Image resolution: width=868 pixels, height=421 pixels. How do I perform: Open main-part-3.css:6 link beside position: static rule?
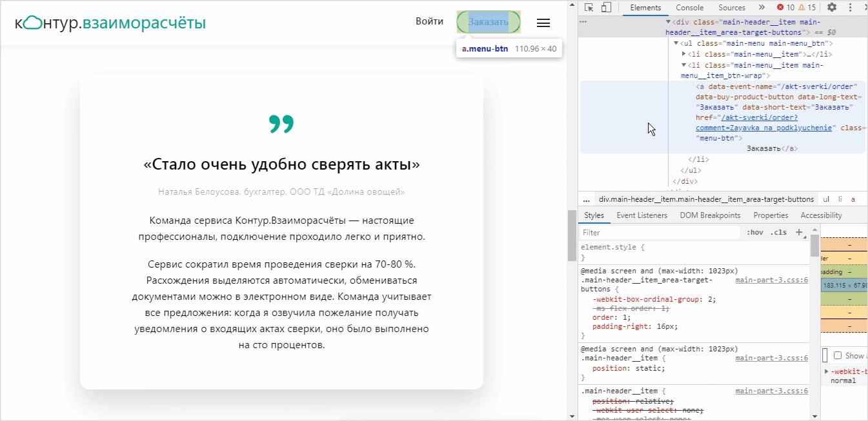click(771, 358)
